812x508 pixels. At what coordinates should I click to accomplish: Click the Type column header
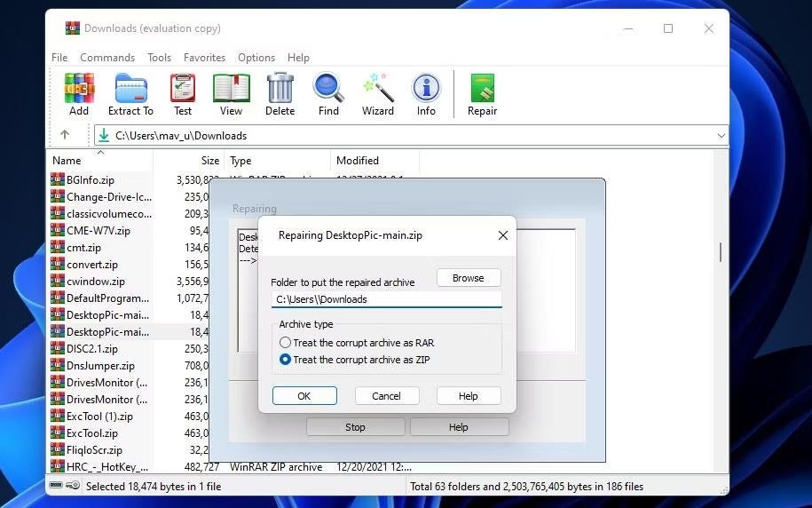(277, 160)
